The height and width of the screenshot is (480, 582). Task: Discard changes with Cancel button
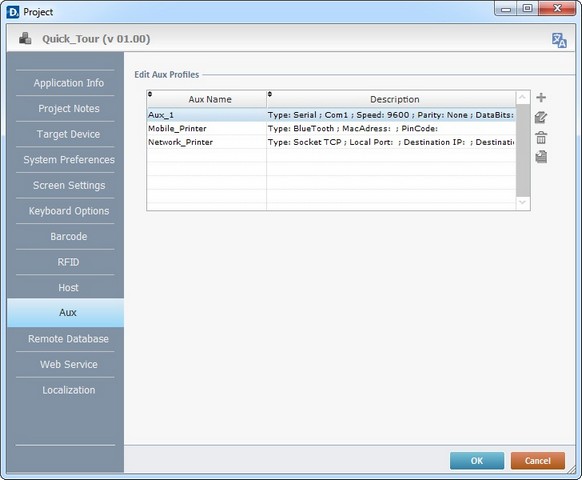point(538,461)
